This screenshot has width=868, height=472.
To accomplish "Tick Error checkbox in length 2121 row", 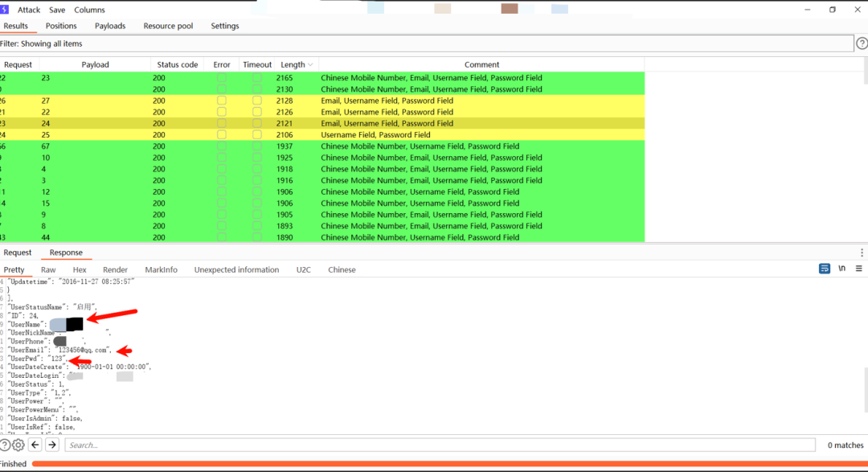I will 222,124.
